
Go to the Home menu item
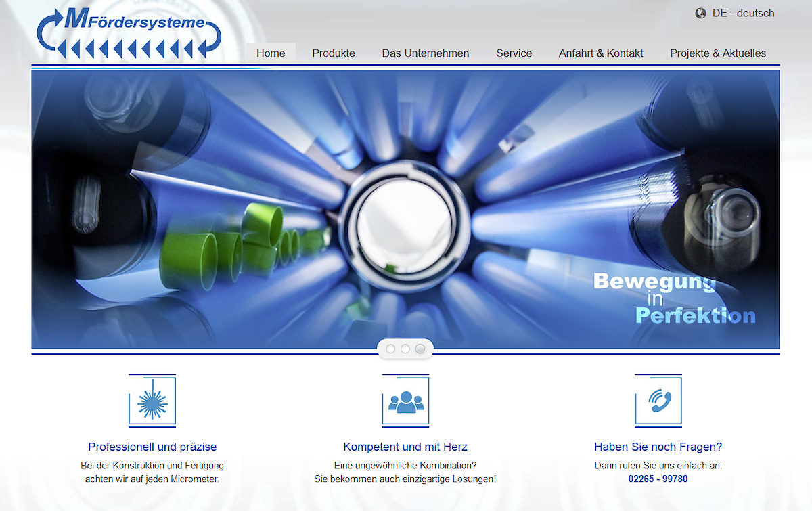coord(271,53)
